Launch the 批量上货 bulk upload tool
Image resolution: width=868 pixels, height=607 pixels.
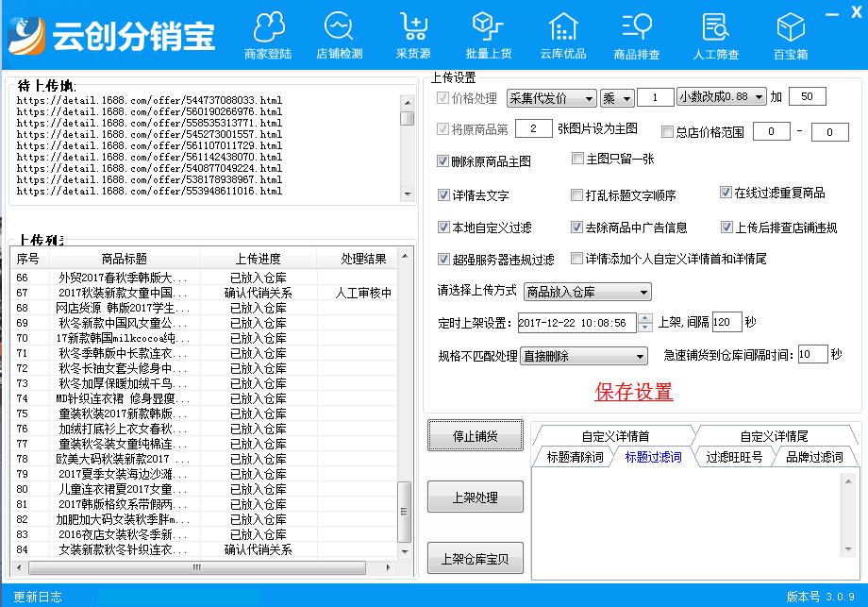pyautogui.click(x=487, y=34)
